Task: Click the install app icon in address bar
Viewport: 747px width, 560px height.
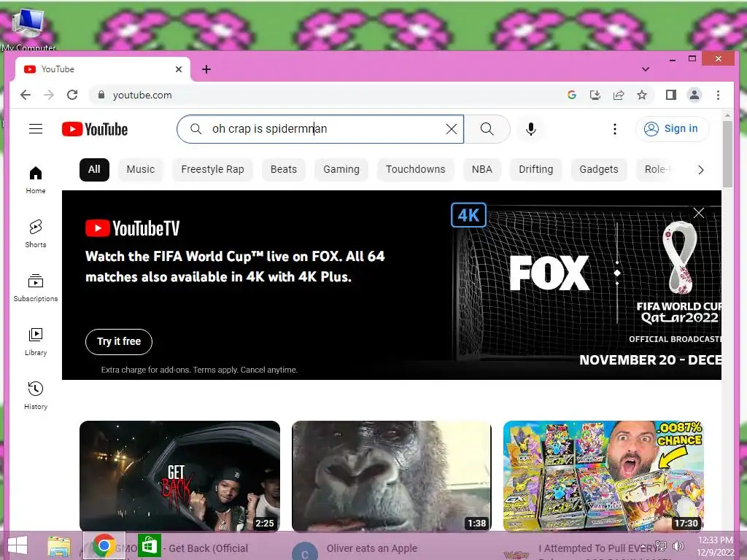Action: tap(595, 95)
